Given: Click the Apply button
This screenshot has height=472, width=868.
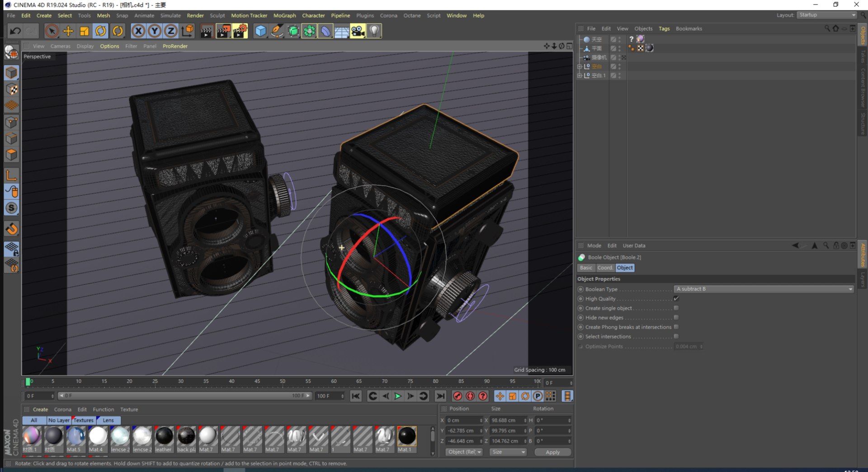Looking at the screenshot, I should pos(552,452).
